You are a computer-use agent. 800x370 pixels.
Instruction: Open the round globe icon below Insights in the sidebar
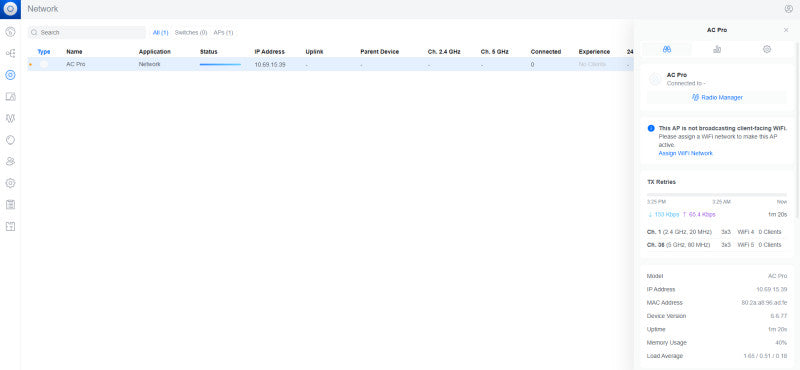pyautogui.click(x=10, y=140)
